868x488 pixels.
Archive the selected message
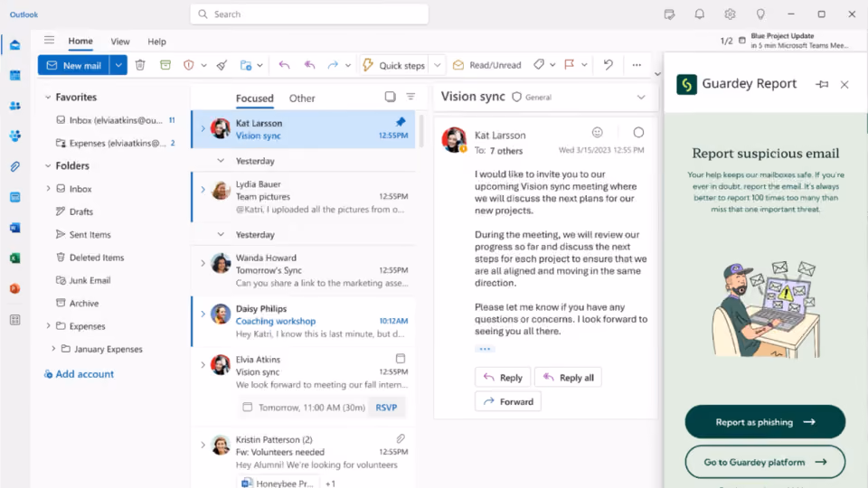(165, 65)
